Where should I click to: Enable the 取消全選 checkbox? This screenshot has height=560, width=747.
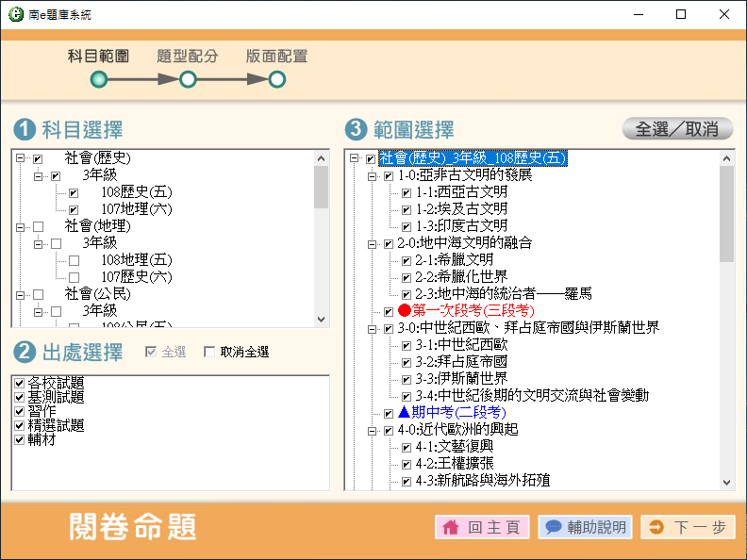click(209, 353)
